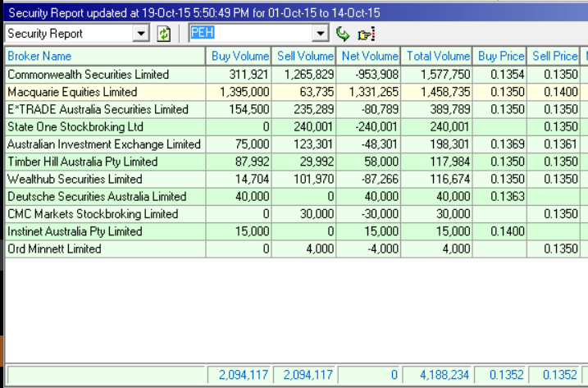Select Commonwealth Securities Limited row
588x388 pixels.
pos(296,75)
